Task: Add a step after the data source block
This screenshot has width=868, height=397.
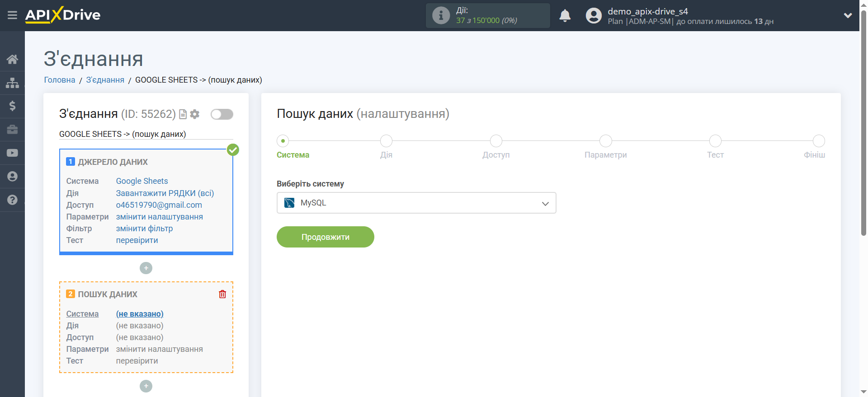Action: (146, 268)
